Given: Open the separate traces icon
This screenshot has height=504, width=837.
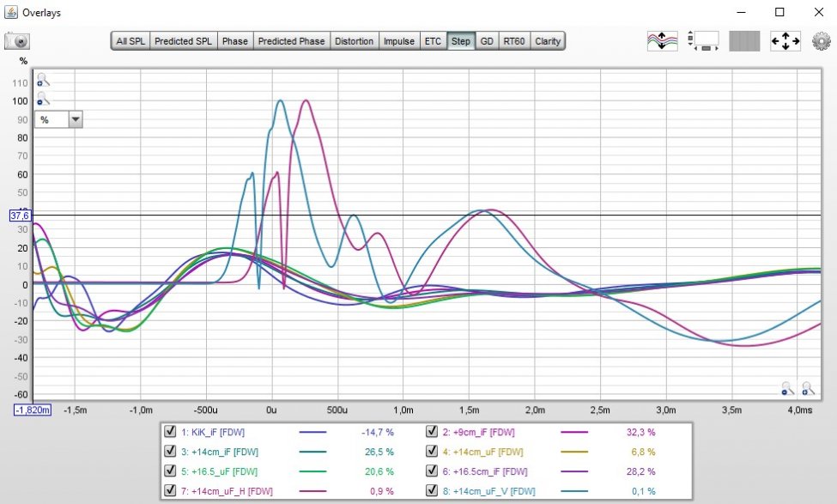Looking at the screenshot, I should click(x=662, y=41).
